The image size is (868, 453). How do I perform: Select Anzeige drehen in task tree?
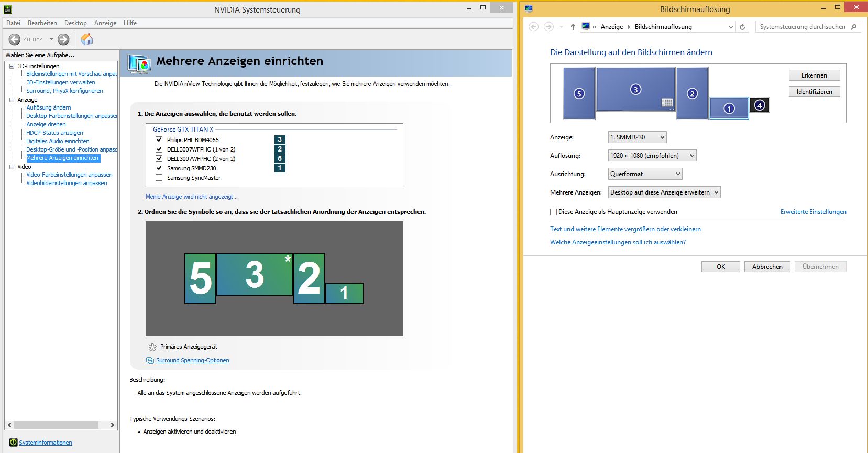[46, 124]
